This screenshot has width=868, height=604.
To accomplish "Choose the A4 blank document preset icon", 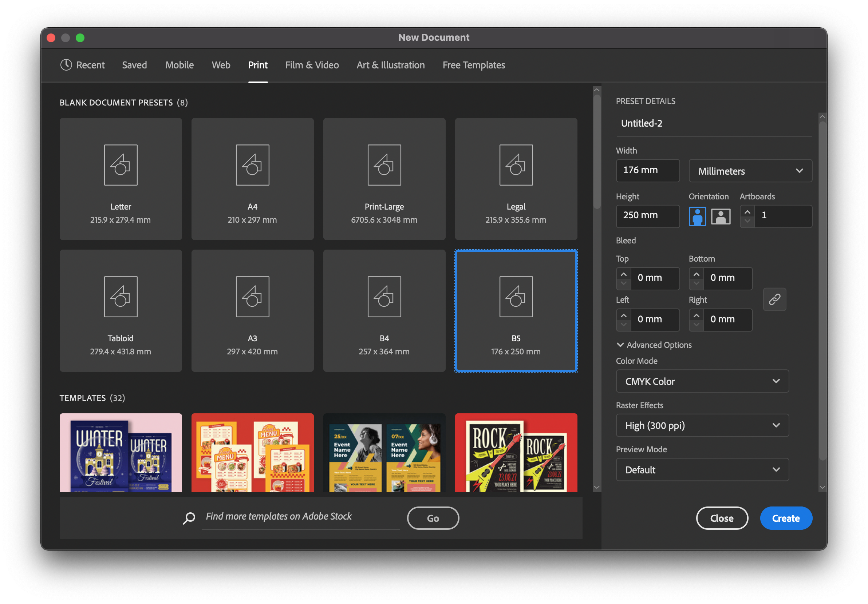I will pos(252,165).
